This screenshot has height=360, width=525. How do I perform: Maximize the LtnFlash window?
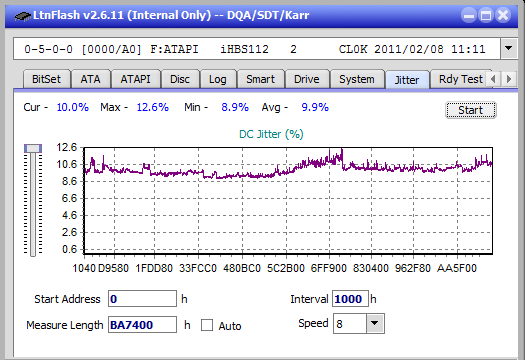pos(486,15)
